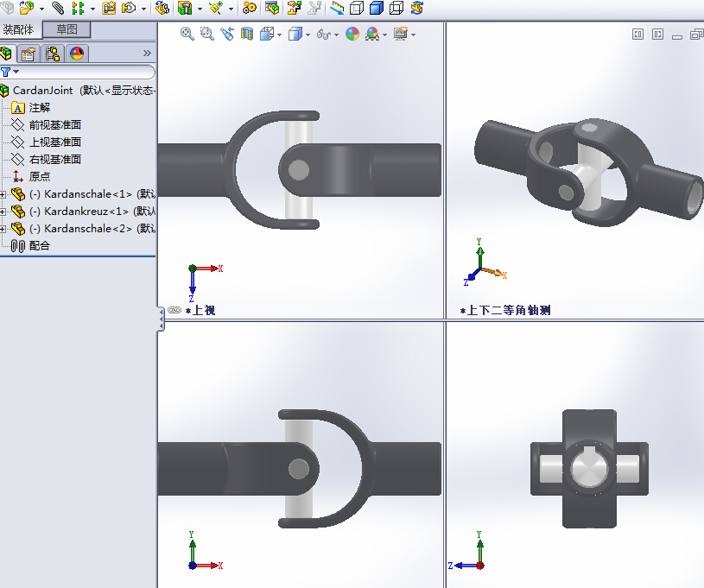Click the Smart Fasteners icon
The height and width of the screenshot is (588, 704).
(109, 8)
